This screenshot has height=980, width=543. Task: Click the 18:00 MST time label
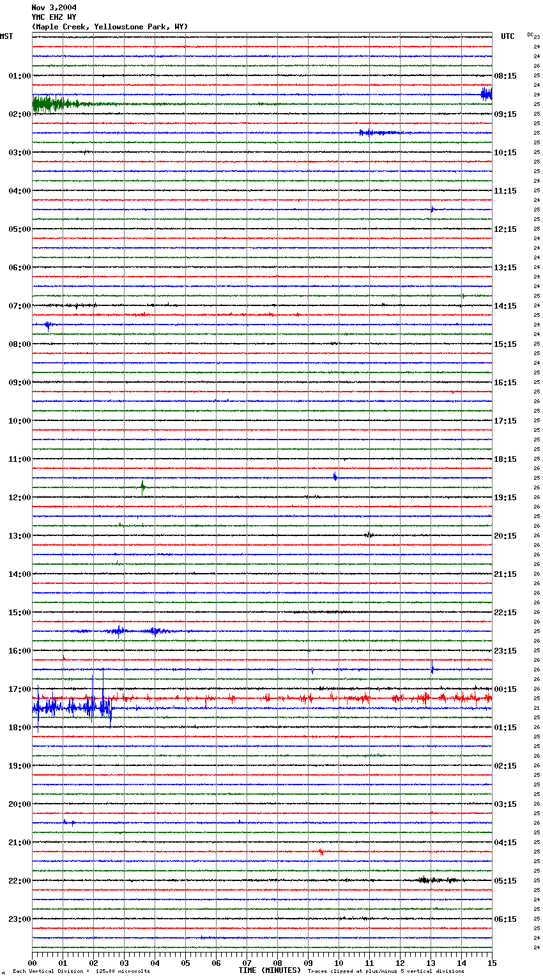coord(19,728)
